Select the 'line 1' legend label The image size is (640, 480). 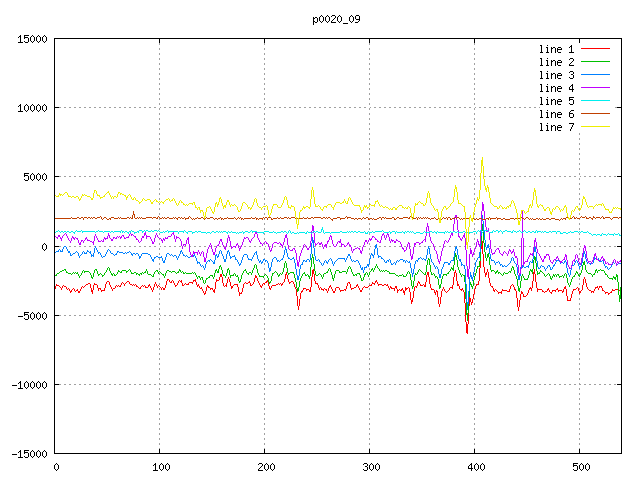point(556,49)
